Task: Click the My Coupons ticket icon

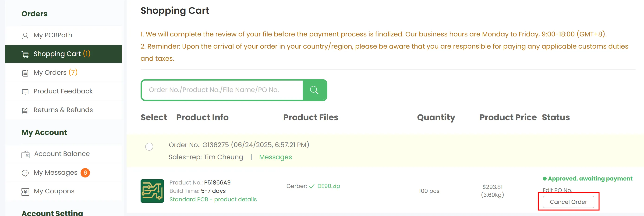Action: tap(25, 192)
